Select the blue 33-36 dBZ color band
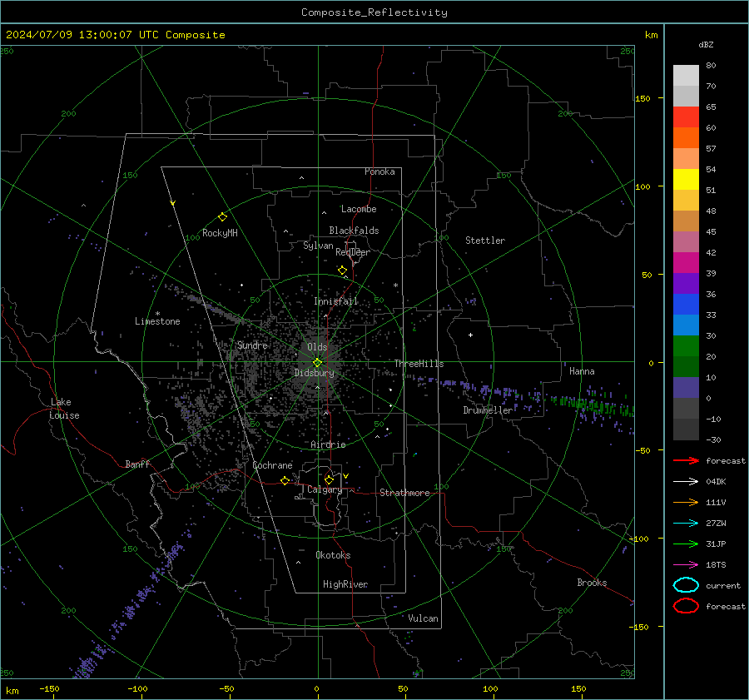The width and height of the screenshot is (749, 700). tap(686, 305)
